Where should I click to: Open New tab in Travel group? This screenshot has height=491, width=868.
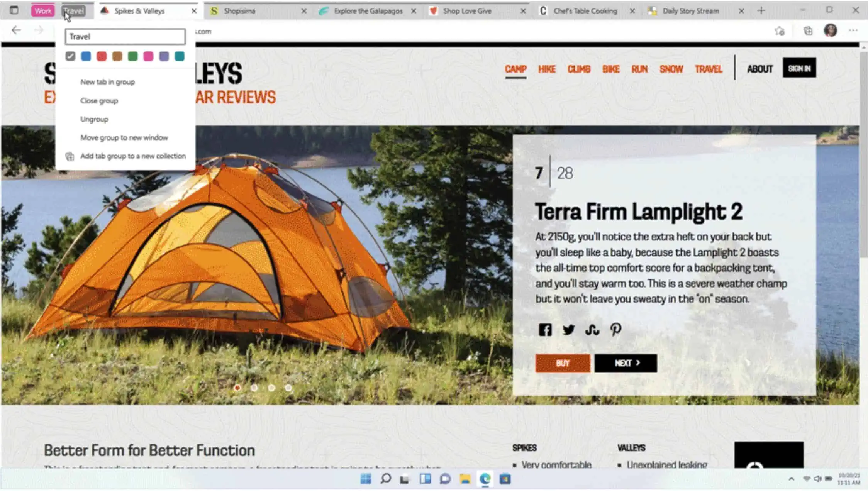point(107,81)
